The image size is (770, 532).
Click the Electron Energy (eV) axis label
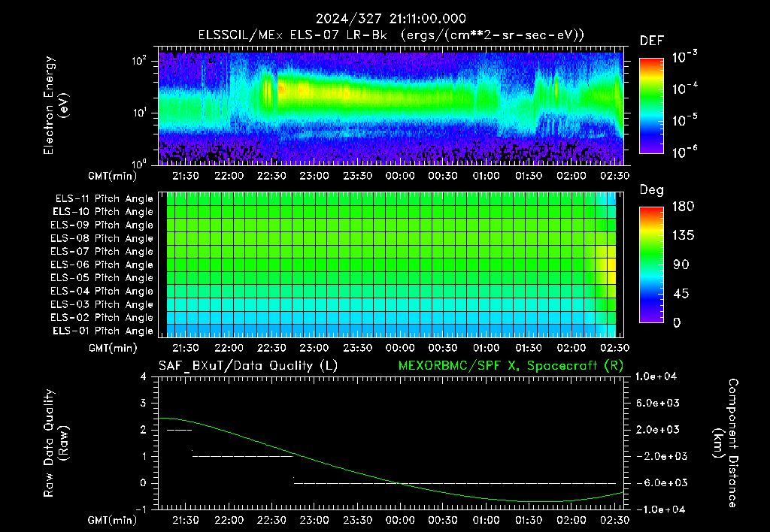pyautogui.click(x=56, y=105)
